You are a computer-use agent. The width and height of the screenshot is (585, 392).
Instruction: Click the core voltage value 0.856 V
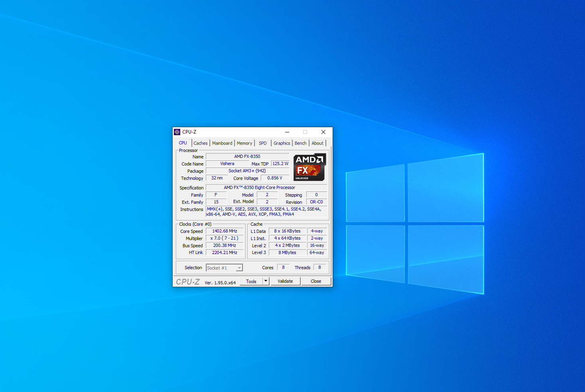point(275,178)
